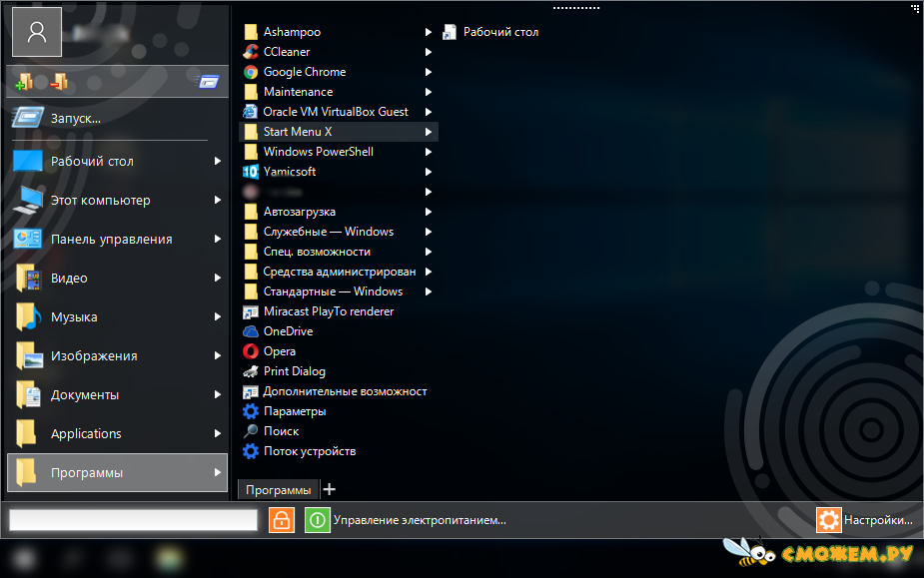Click the Miracast PlayTo renderer icon

[251, 311]
